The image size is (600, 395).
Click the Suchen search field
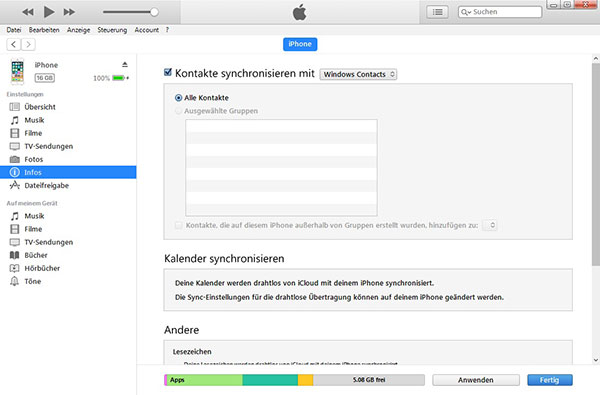(x=500, y=12)
